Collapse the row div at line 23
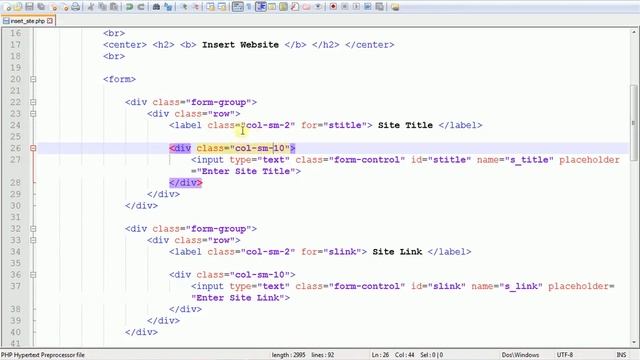The height and width of the screenshot is (360, 640). pyautogui.click(x=33, y=113)
